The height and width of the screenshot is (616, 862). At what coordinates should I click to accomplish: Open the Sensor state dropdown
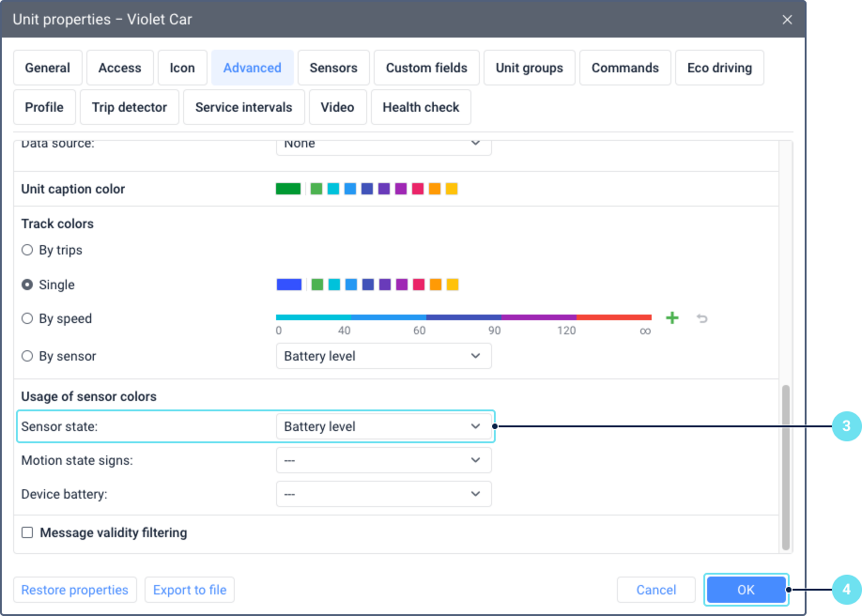coord(383,426)
